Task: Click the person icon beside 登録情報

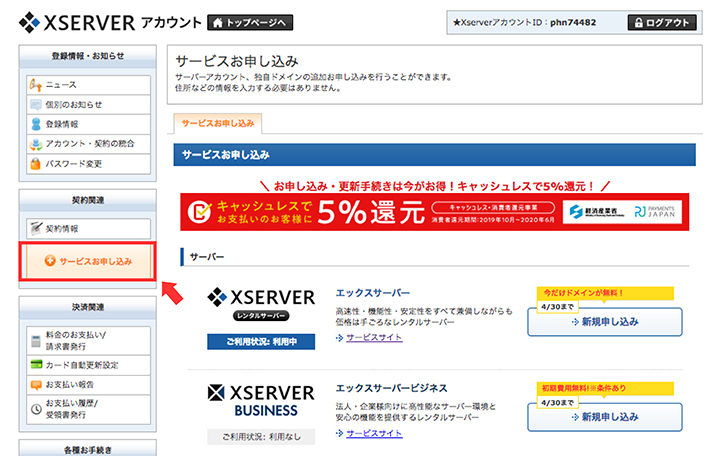Action: point(36,124)
